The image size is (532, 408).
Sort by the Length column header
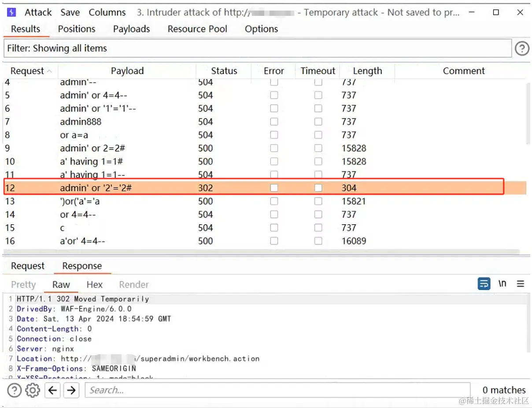(367, 71)
